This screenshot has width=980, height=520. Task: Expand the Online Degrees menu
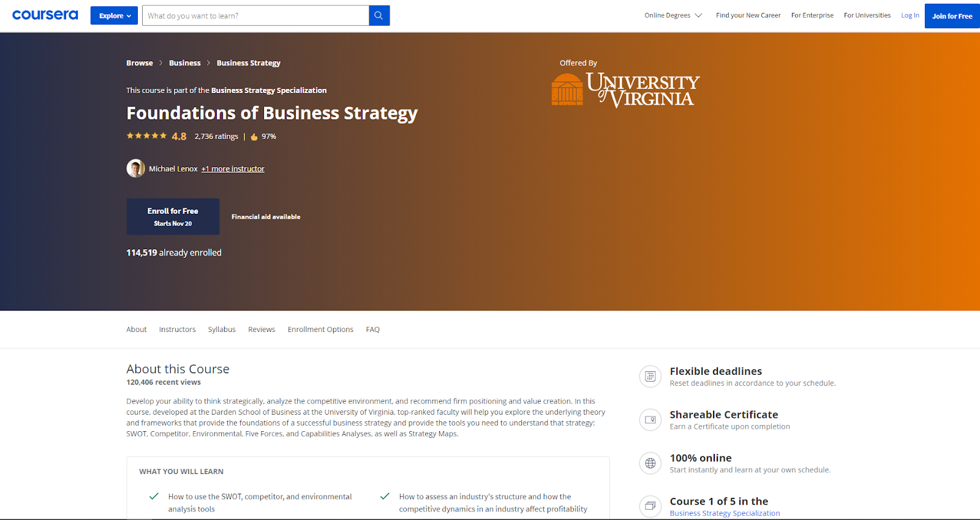[673, 15]
